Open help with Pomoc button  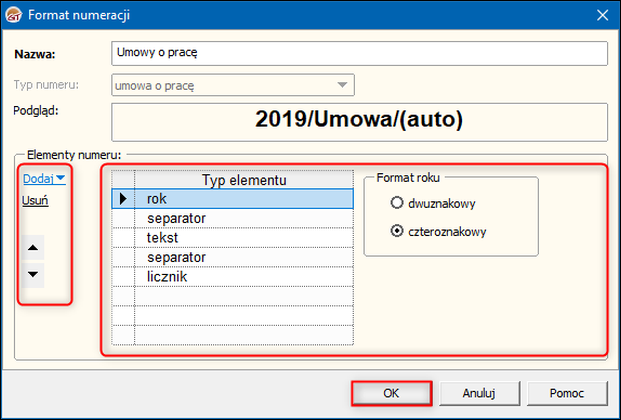point(566,393)
